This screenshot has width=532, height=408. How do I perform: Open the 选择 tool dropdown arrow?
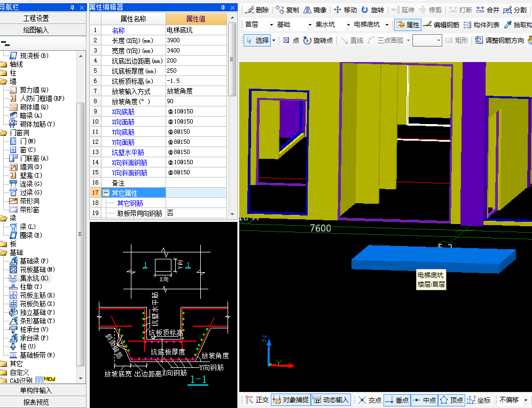[273, 41]
